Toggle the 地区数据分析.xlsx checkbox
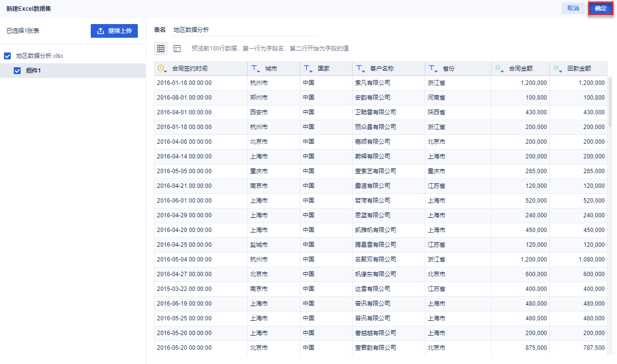Image resolution: width=617 pixels, height=364 pixels. [x=7, y=56]
